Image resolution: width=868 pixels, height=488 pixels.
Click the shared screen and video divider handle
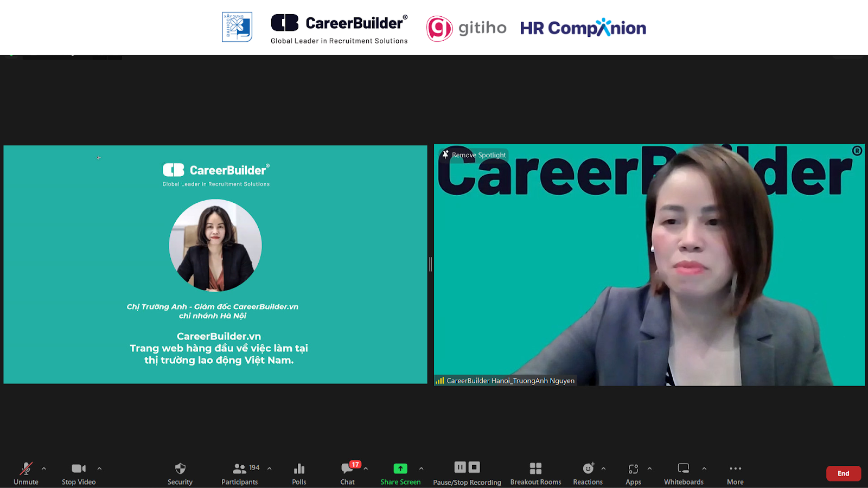(430, 264)
